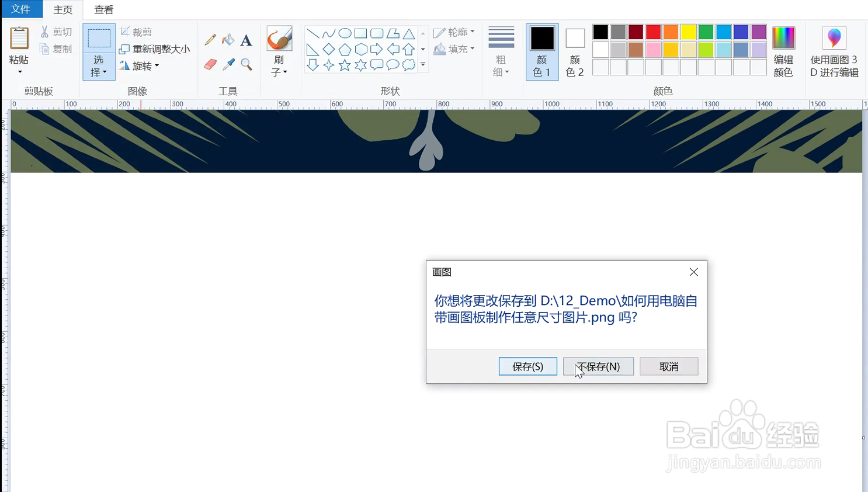This screenshot has height=492, width=868.
Task: Select the Pencil tool
Action: click(x=210, y=40)
